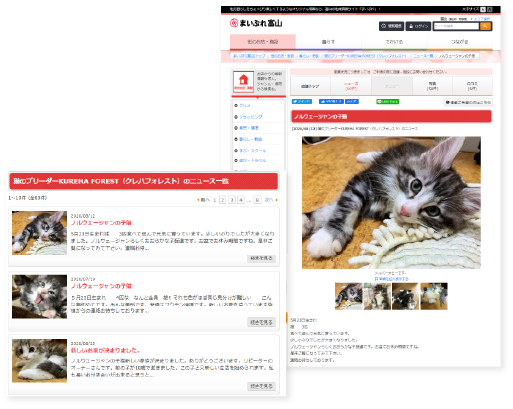
Task: Click thumbnail of 新しいお家が決まりました news card
Action: (x=39, y=361)
